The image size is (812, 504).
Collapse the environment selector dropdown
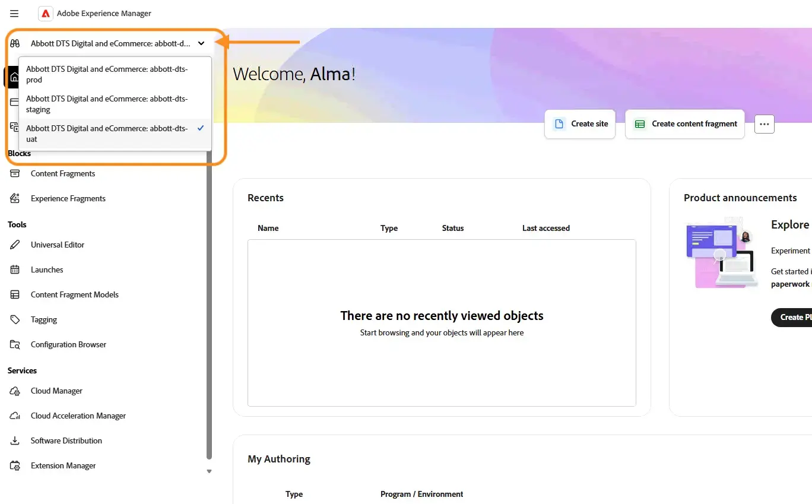click(201, 43)
